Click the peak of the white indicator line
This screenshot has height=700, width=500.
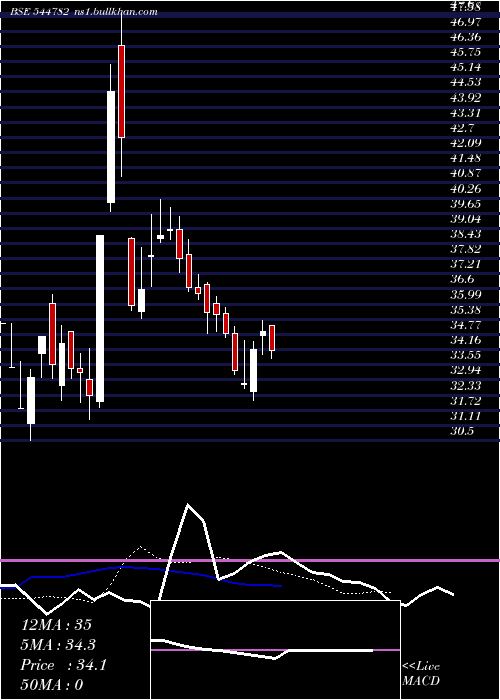tap(188, 505)
